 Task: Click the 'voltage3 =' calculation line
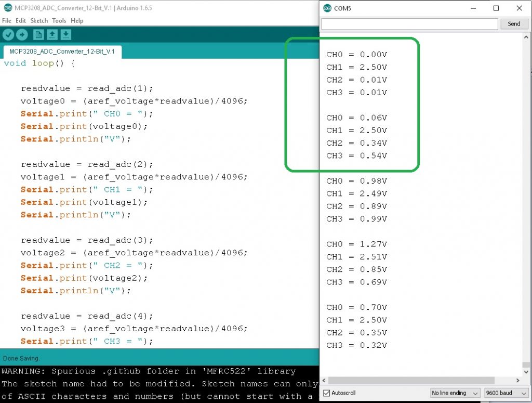[x=134, y=329]
